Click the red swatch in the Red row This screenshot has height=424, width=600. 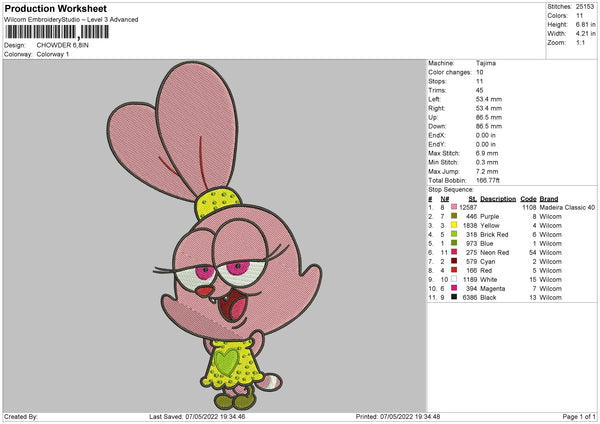click(454, 270)
